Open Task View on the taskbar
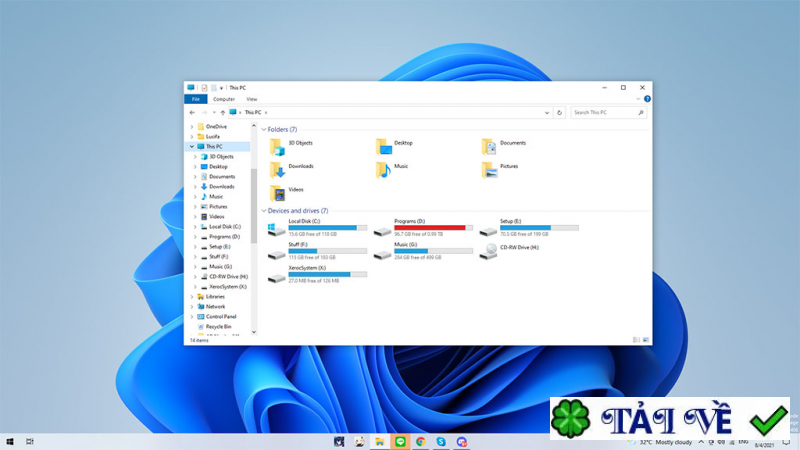 click(x=30, y=441)
